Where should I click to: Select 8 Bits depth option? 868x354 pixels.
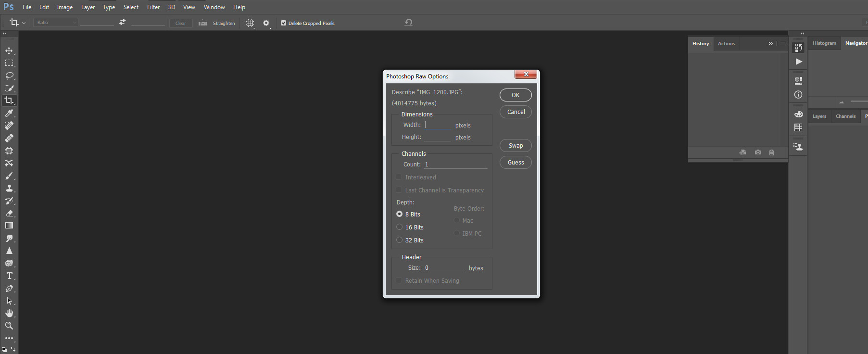pyautogui.click(x=399, y=214)
